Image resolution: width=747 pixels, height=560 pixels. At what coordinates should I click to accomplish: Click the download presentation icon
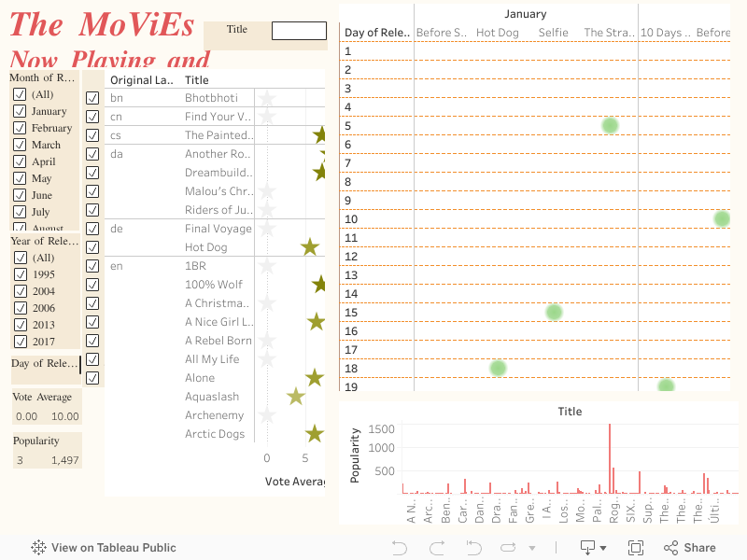click(587, 548)
